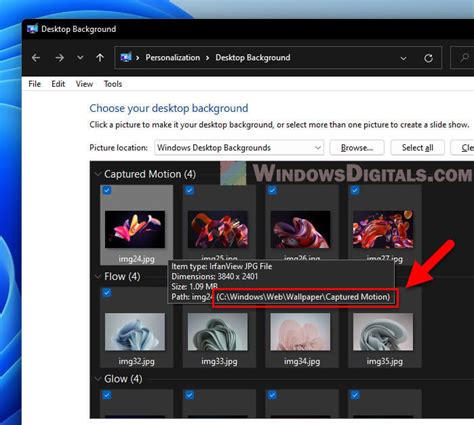474x425 pixels.
Task: Open address bar history dropdown arrow
Action: [x=403, y=58]
